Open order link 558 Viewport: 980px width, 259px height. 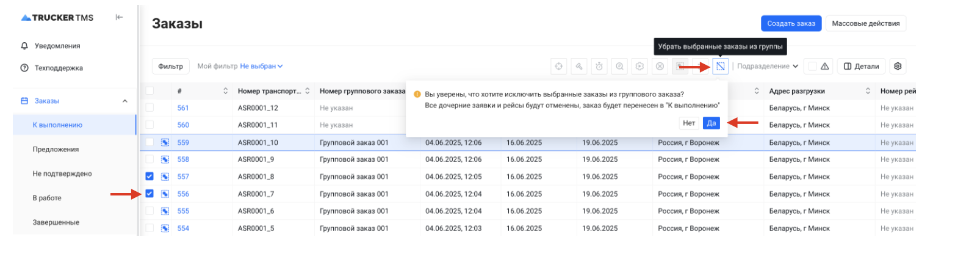tap(183, 159)
